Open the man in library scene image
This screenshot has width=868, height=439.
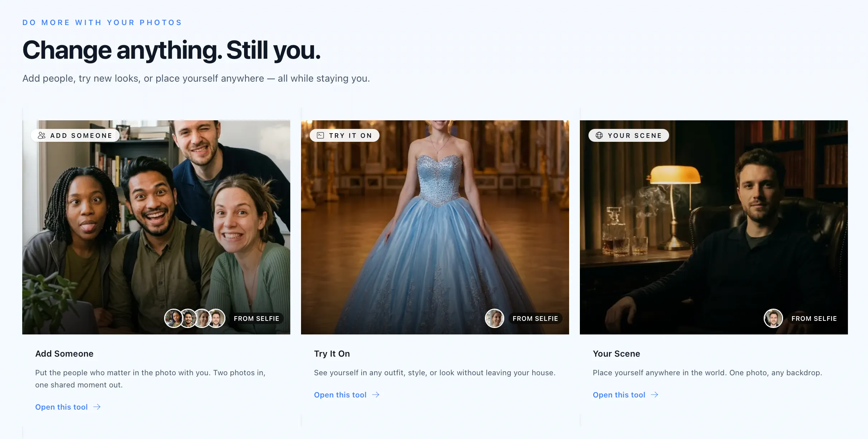pyautogui.click(x=714, y=227)
